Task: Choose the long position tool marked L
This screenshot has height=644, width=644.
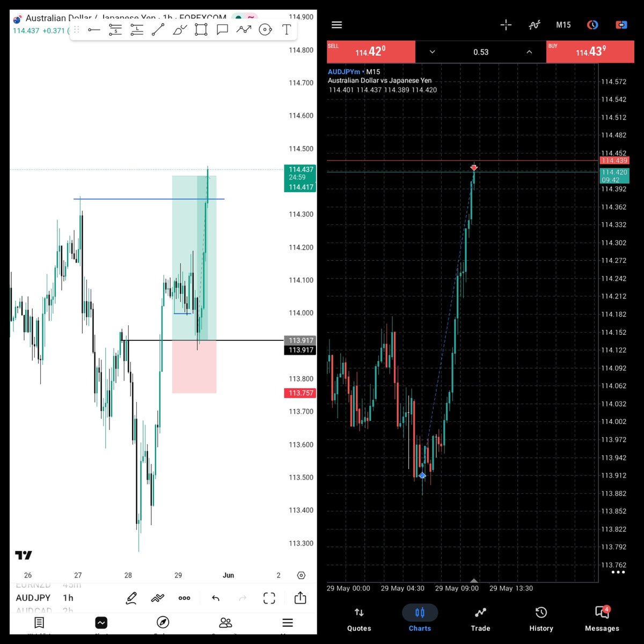Action: coord(136,30)
